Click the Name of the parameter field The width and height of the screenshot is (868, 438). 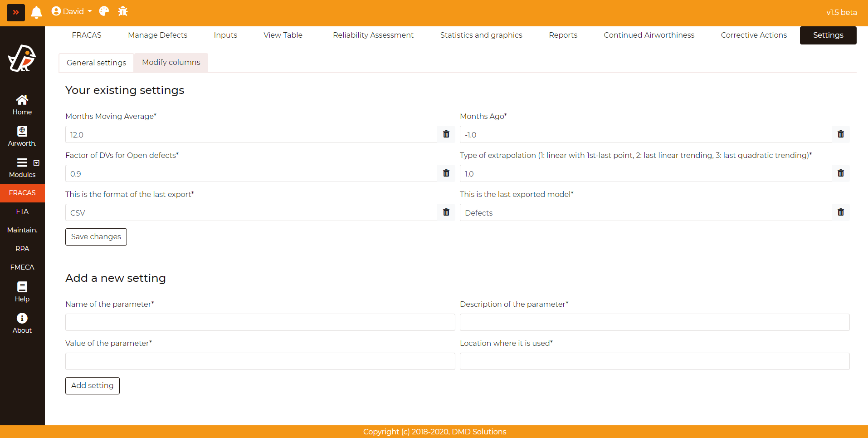coord(260,322)
